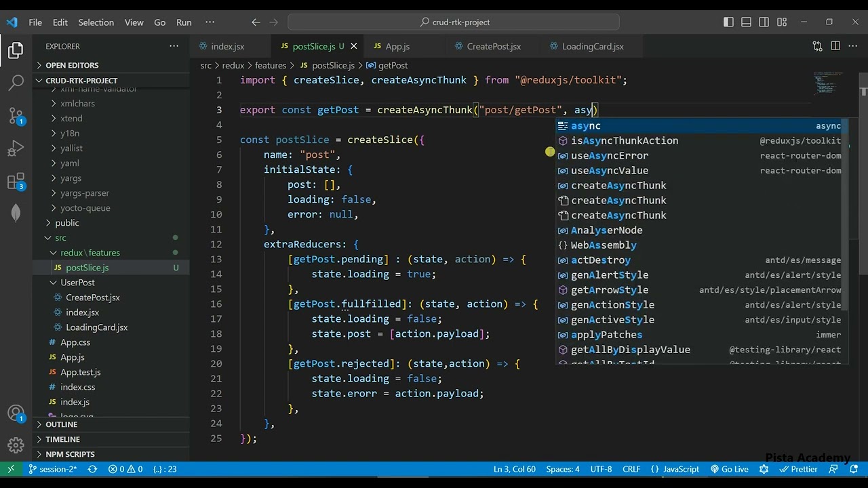Split the editor to the right
868x488 pixels.
point(835,46)
